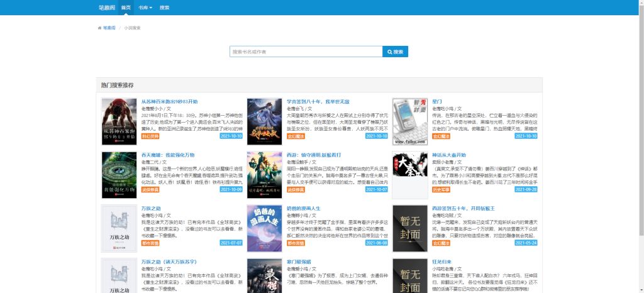Click the 2021-10-10 date badge of 星门

(x=526, y=136)
